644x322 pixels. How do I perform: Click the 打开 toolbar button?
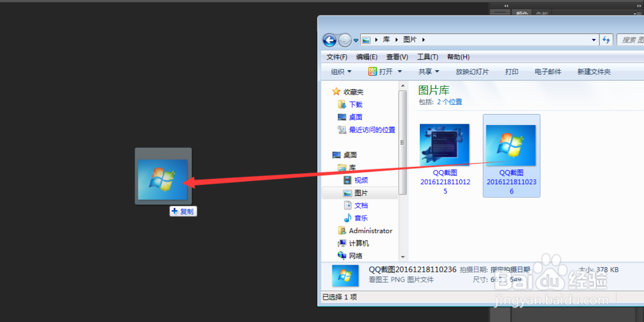(381, 71)
